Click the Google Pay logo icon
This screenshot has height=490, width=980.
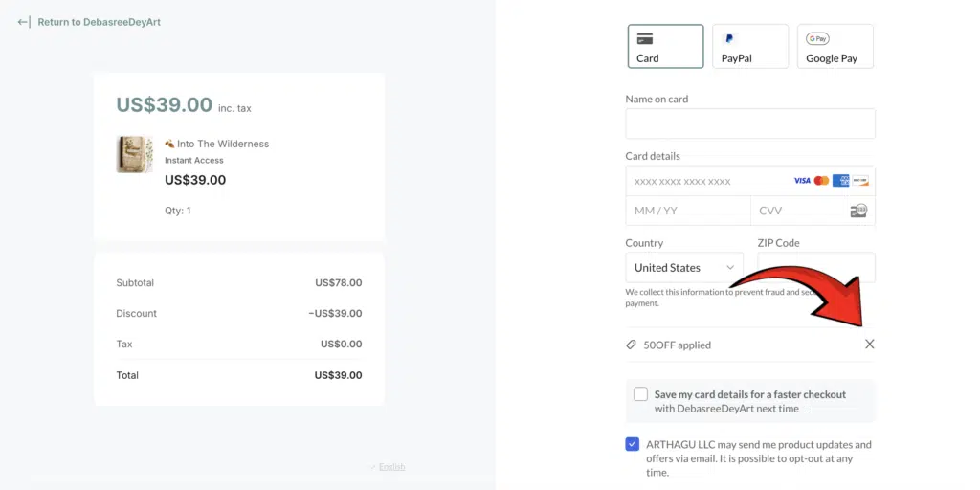817,38
